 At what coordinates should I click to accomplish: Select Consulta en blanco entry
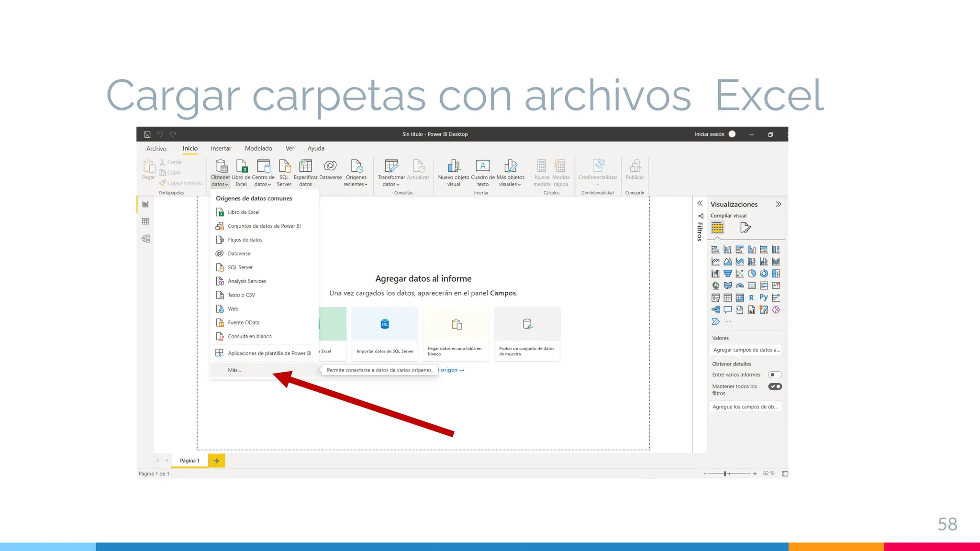[264, 337]
